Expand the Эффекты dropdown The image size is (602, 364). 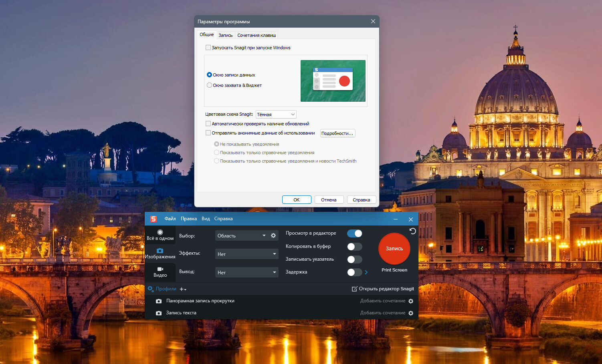coord(247,254)
